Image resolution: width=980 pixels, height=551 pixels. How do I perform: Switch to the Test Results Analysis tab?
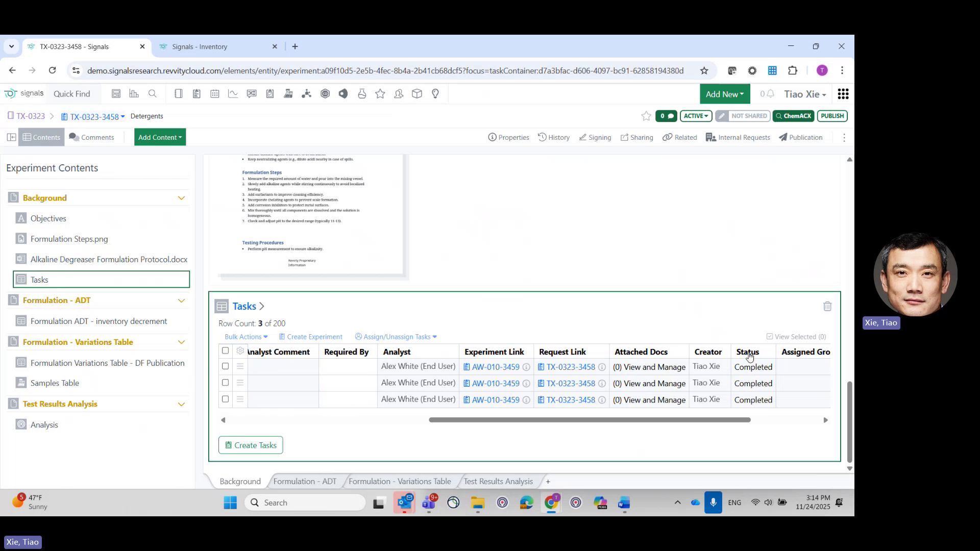click(x=498, y=481)
